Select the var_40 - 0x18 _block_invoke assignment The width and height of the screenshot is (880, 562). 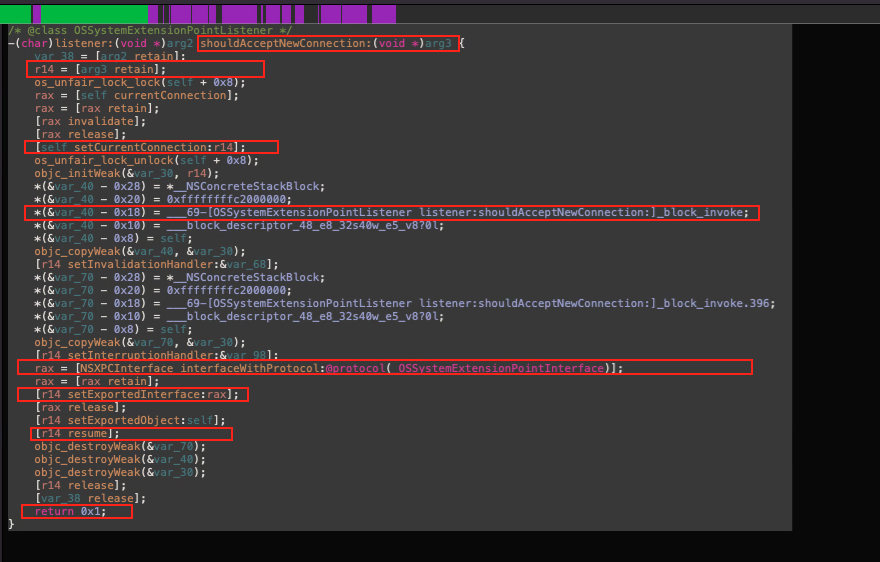(392, 212)
